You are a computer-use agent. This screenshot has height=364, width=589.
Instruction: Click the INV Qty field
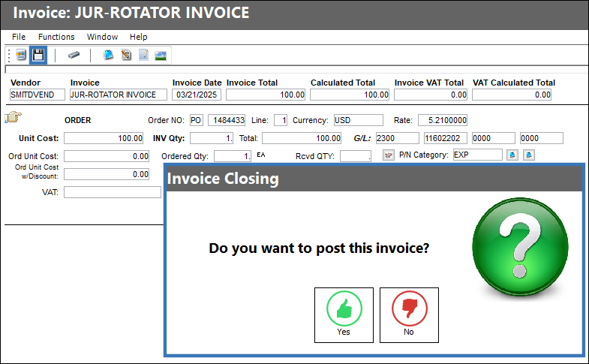pos(212,138)
